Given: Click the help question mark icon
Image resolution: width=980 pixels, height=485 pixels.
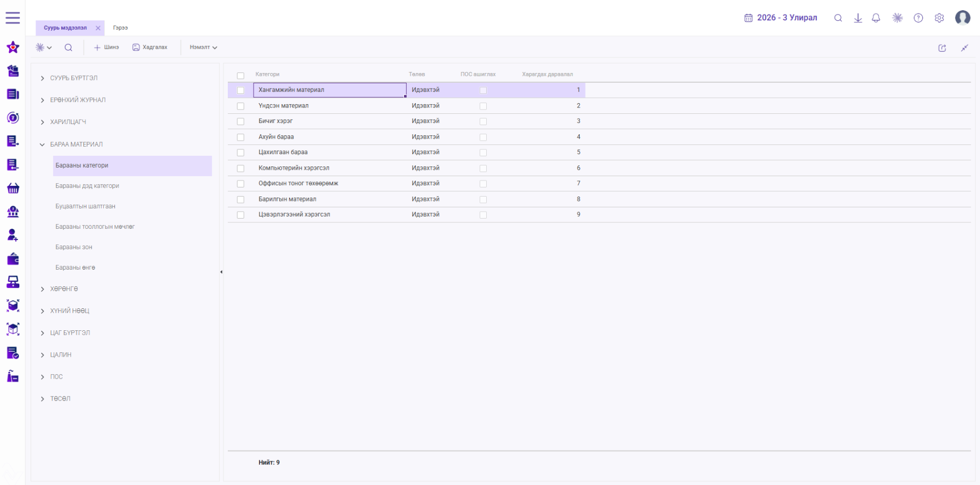Looking at the screenshot, I should 918,18.
